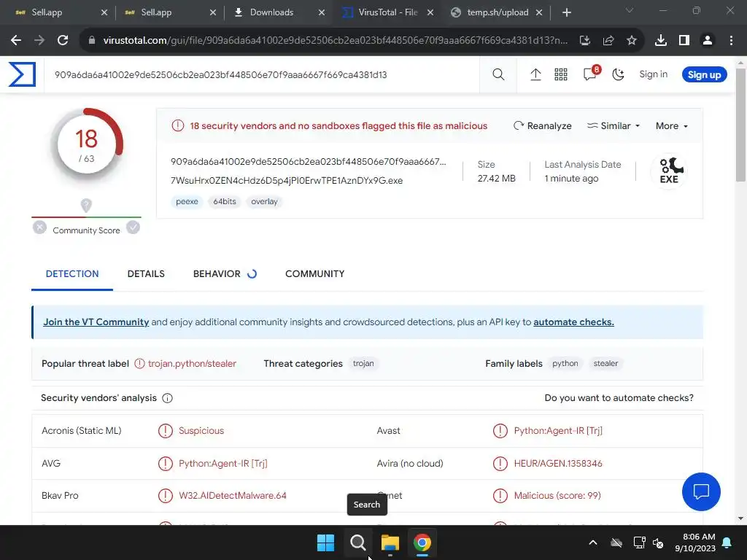747x560 pixels.
Task: Vote positive on community score check icon
Action: [133, 227]
